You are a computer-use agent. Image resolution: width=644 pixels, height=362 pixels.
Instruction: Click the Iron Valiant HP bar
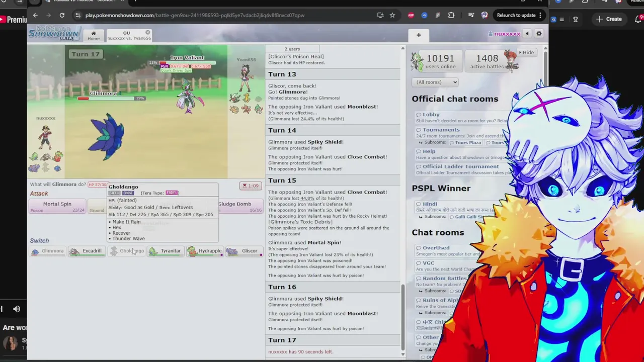(187, 63)
